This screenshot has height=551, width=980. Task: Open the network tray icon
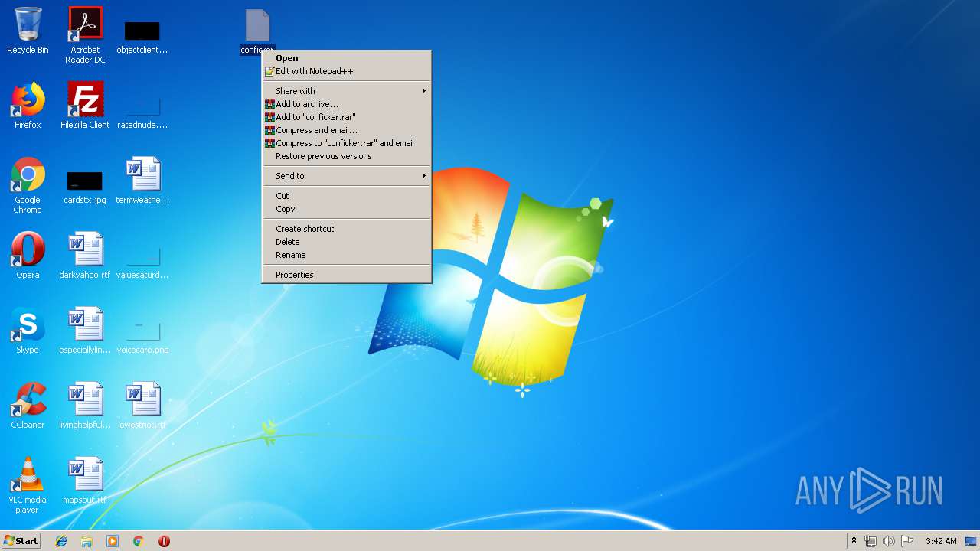tap(871, 541)
